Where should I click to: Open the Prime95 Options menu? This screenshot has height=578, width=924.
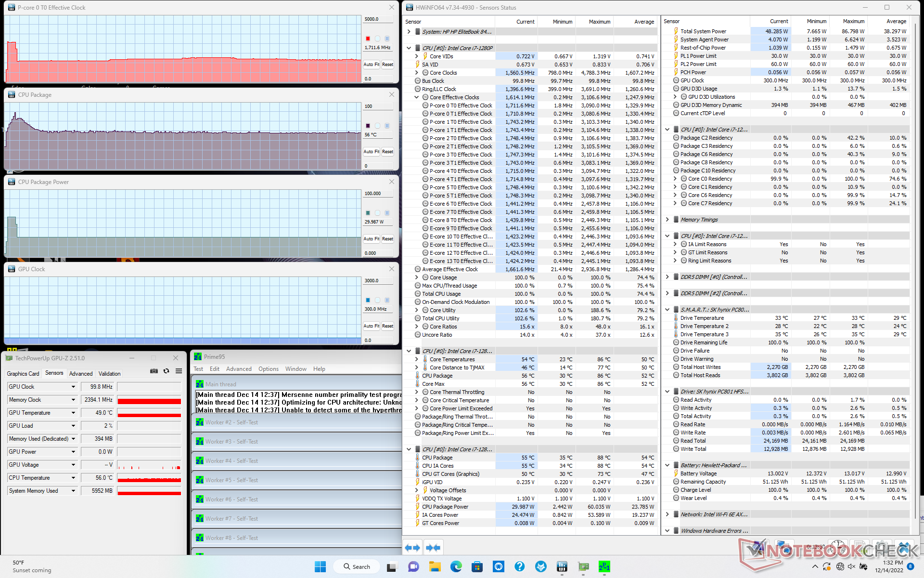(x=268, y=369)
